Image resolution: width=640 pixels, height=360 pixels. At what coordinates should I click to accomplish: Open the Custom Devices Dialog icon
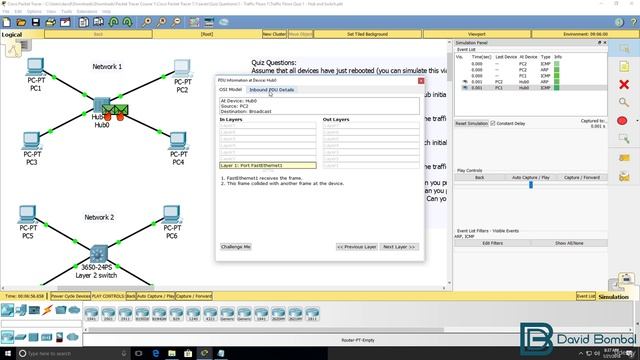209,22
